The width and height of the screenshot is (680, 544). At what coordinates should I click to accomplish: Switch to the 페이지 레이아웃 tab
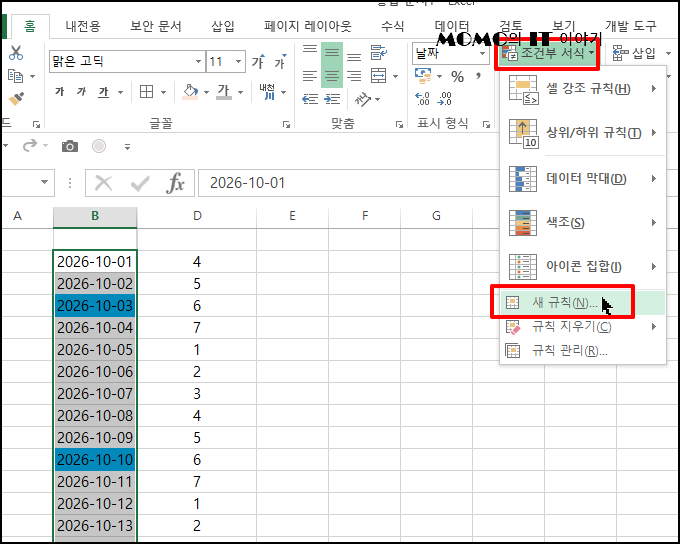click(x=308, y=26)
